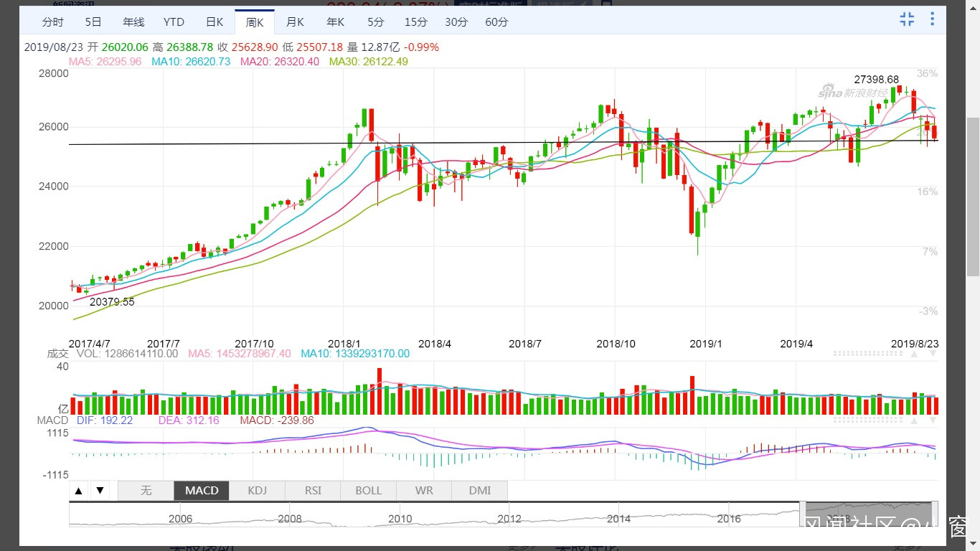
Task: Click the 2010 position on the overview timeline
Action: point(400,519)
